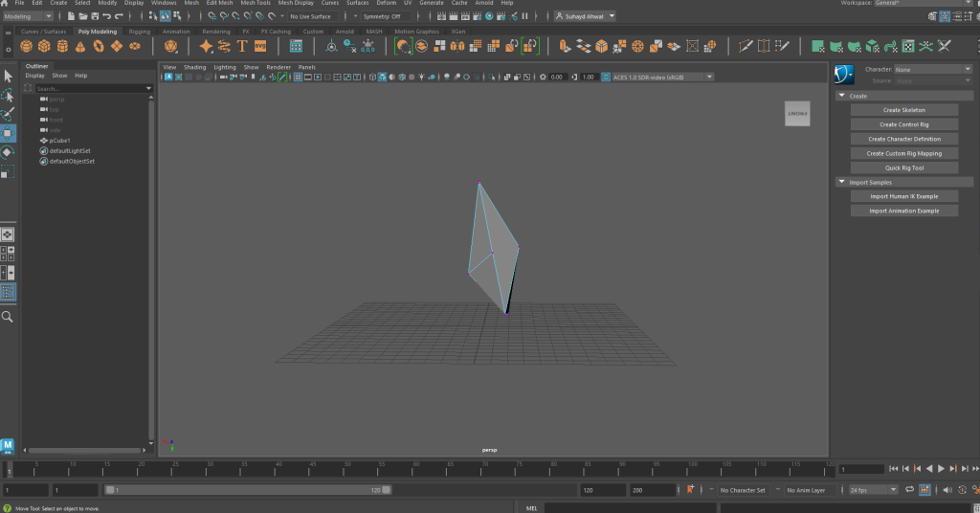The image size is (980, 513).
Task: Click the undo arrow icon
Action: (x=106, y=16)
